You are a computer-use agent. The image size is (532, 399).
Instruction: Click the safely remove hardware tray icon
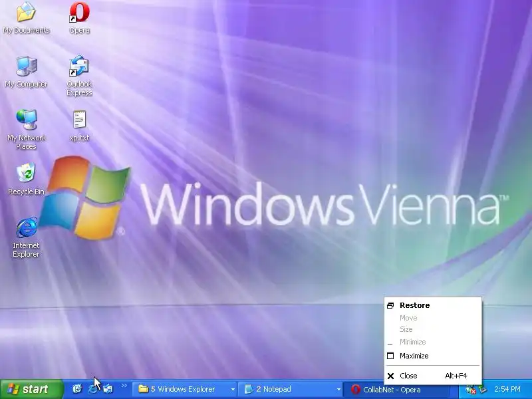pos(483,389)
